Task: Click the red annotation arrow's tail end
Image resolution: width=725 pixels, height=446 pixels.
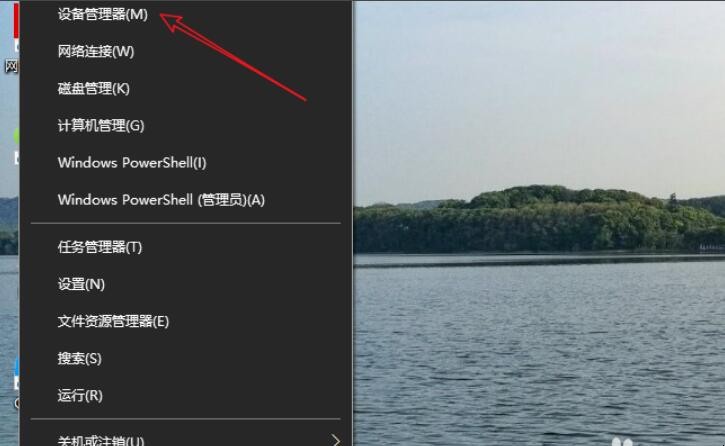Action: pyautogui.click(x=303, y=98)
